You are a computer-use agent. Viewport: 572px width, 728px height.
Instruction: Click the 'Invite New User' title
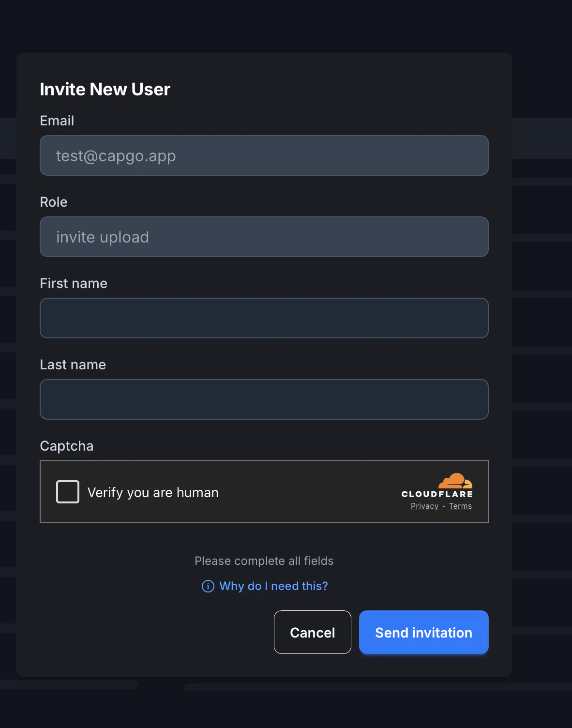click(105, 89)
